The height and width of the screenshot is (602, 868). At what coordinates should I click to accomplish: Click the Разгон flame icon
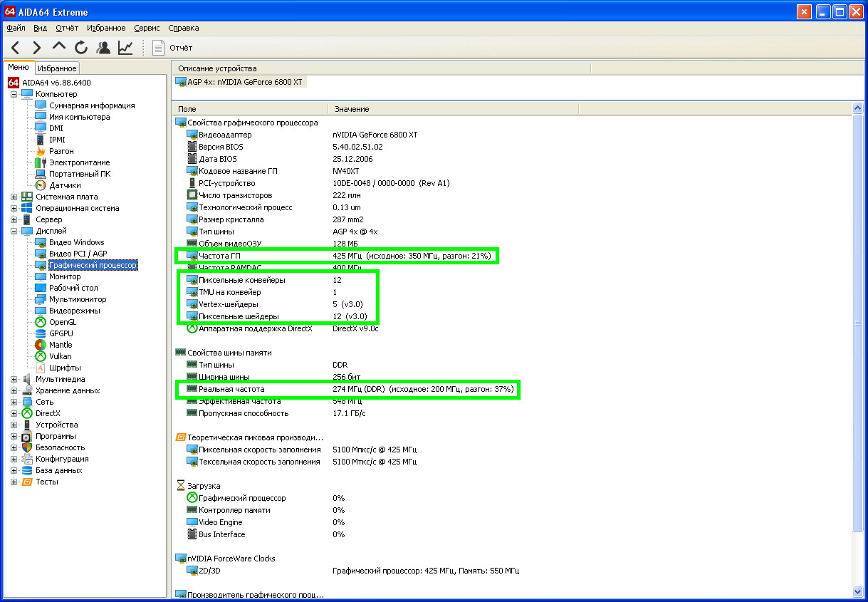[41, 151]
